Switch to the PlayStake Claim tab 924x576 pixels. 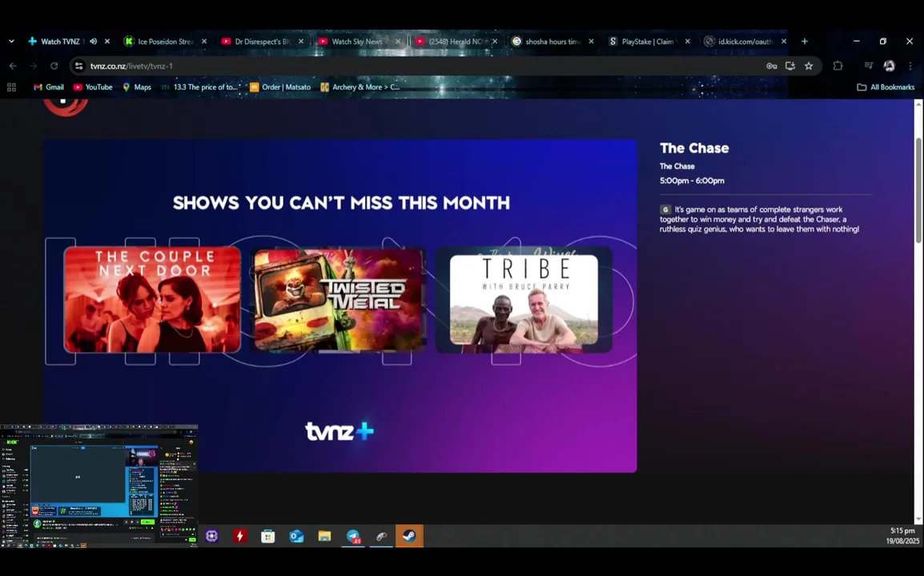click(649, 42)
